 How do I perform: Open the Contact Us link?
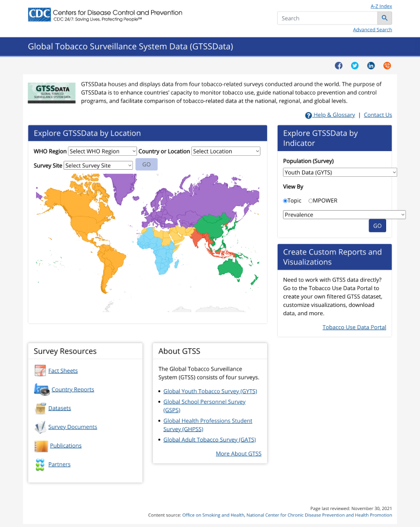(377, 115)
